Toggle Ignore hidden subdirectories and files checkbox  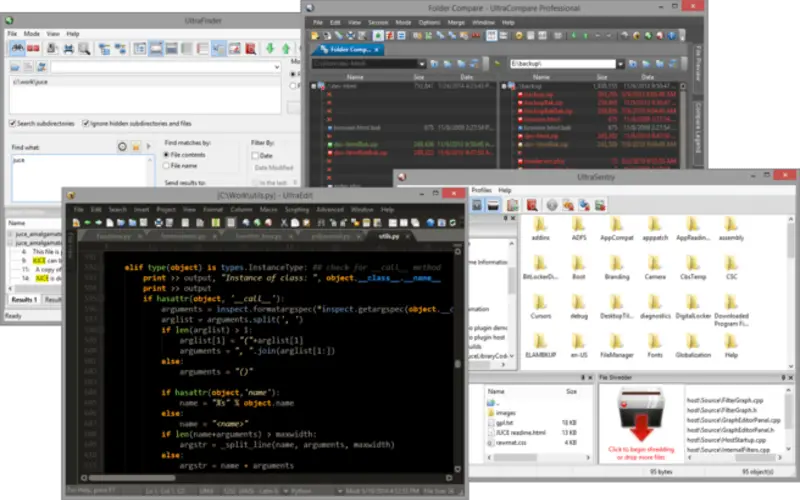(86, 123)
